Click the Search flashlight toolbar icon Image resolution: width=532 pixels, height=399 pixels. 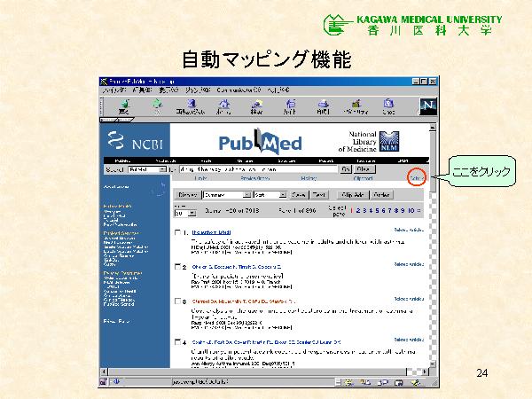point(256,106)
